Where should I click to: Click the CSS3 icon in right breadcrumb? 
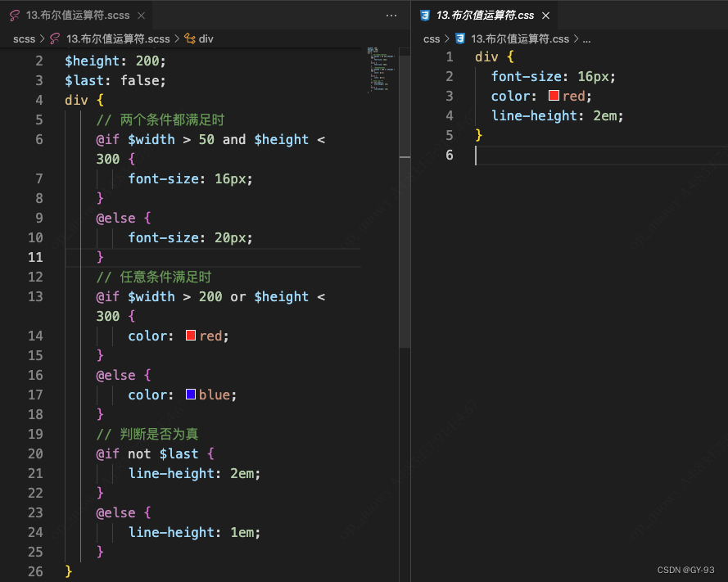pos(460,38)
